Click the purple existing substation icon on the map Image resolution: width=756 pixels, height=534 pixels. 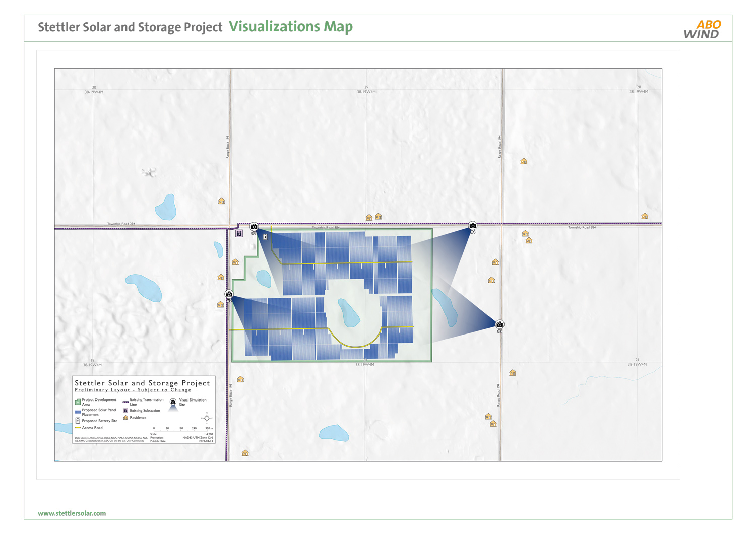tap(239, 233)
